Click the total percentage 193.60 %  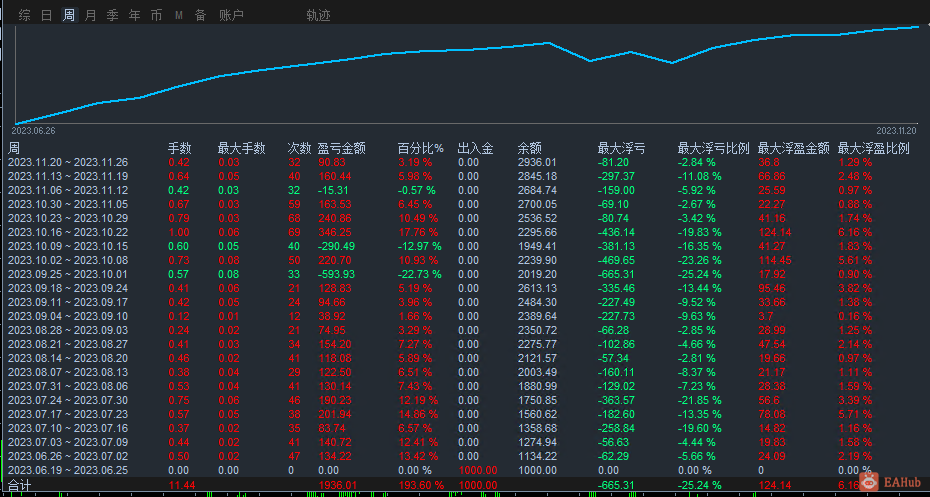pyautogui.click(x=422, y=486)
